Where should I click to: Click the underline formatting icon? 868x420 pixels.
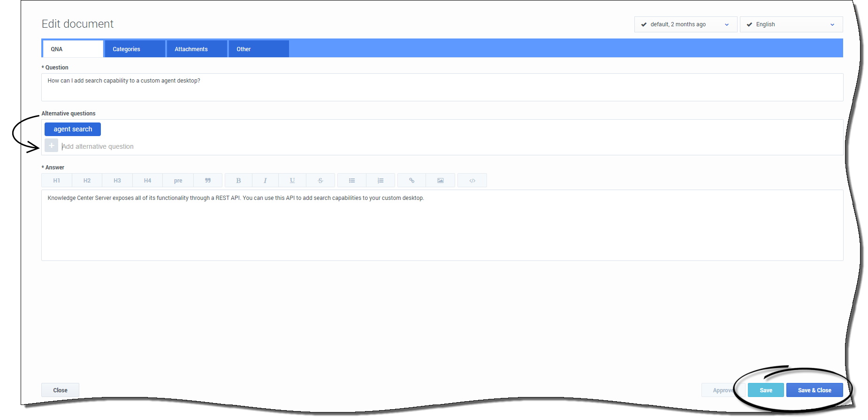coord(292,181)
